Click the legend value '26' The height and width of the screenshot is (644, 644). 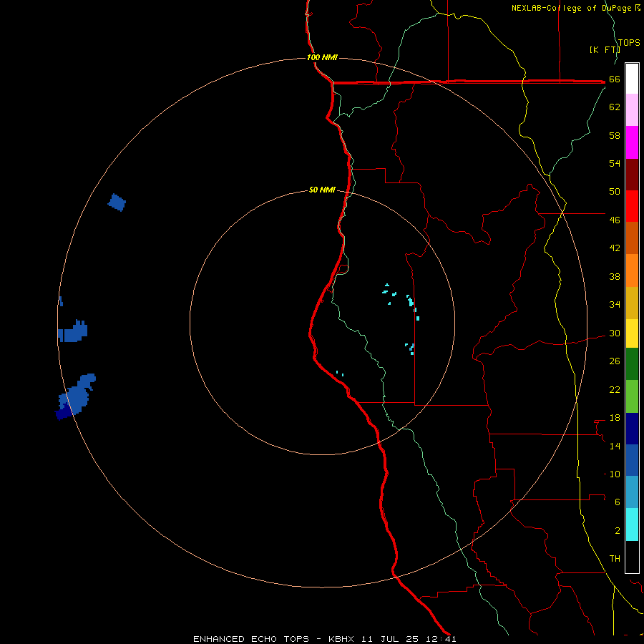(615, 361)
